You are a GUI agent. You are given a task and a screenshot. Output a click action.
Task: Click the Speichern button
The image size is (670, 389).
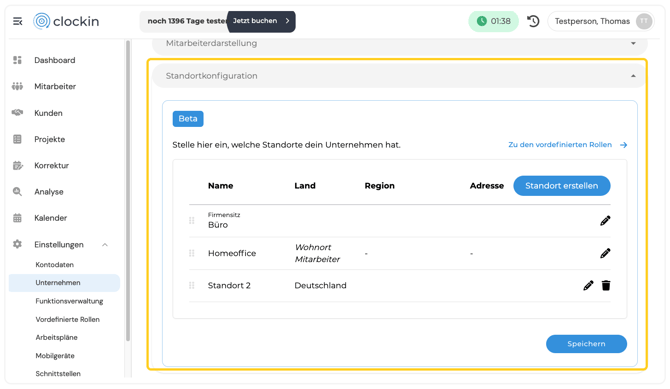[x=586, y=344]
